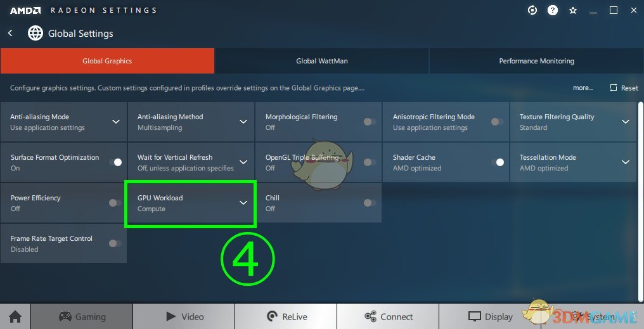644x329 pixels.
Task: Click the ReLive circular icon
Action: point(272,316)
